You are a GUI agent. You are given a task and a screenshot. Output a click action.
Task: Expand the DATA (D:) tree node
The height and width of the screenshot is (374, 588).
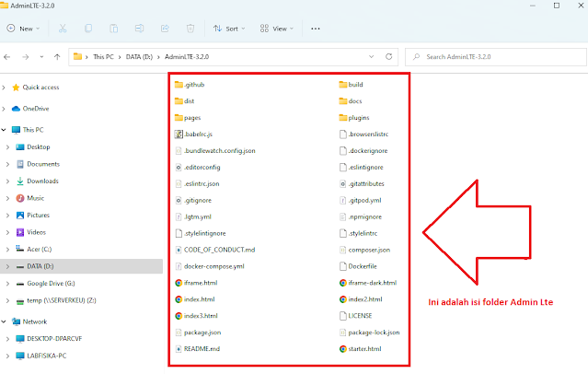[x=8, y=266]
